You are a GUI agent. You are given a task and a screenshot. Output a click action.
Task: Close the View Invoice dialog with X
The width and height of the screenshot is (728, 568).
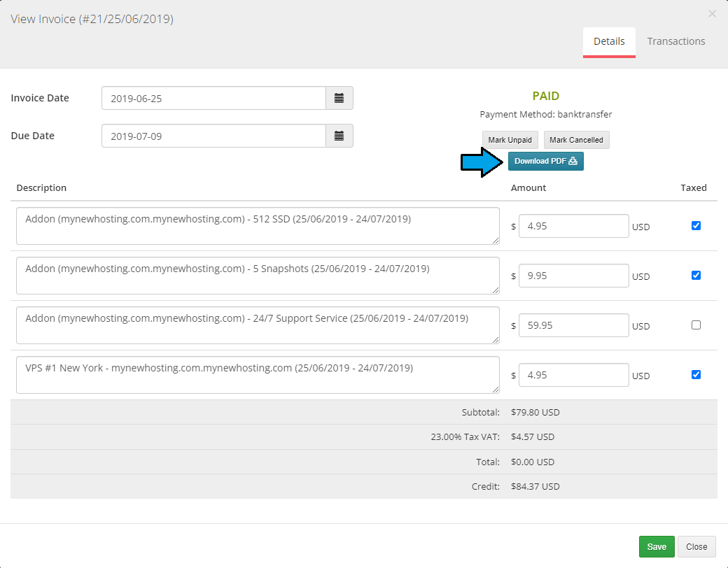pos(712,14)
